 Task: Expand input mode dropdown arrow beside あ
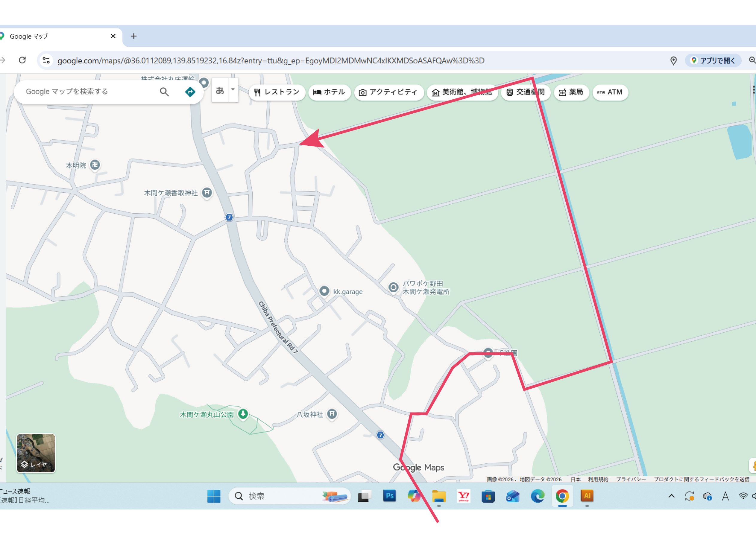click(233, 89)
